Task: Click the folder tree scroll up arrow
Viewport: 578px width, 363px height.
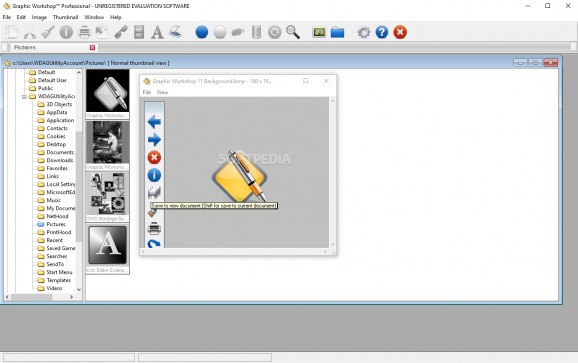Action: [x=79, y=73]
